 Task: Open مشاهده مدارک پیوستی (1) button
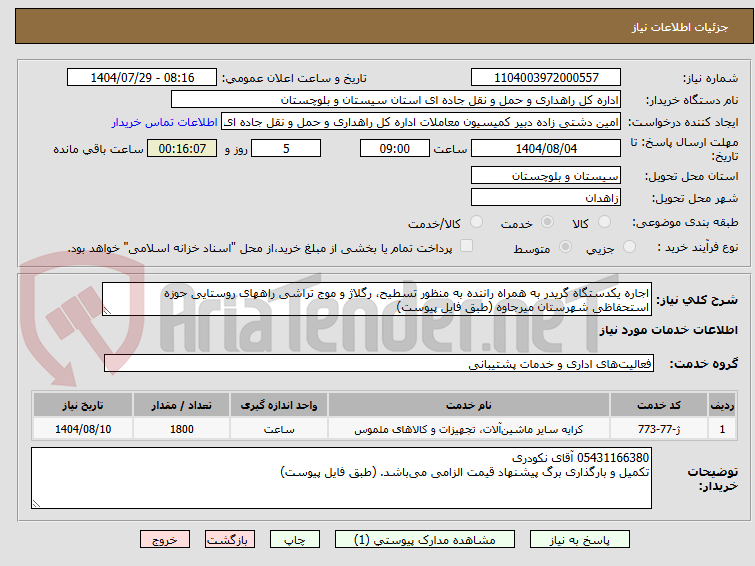425,540
